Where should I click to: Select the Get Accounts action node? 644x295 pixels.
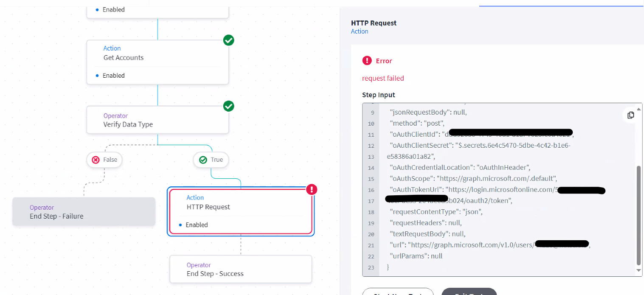pos(157,58)
